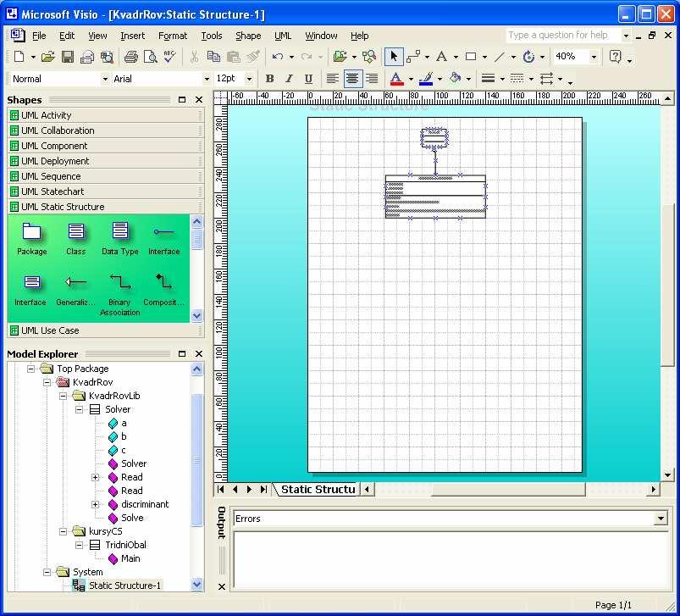
Task: Save the drawing with the floppy disk icon
Action: pos(67,57)
